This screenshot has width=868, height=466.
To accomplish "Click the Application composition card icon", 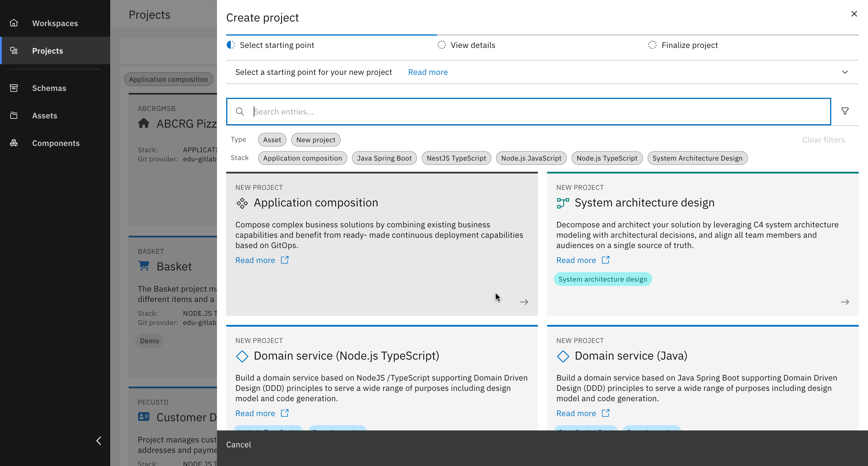I will pos(242,203).
